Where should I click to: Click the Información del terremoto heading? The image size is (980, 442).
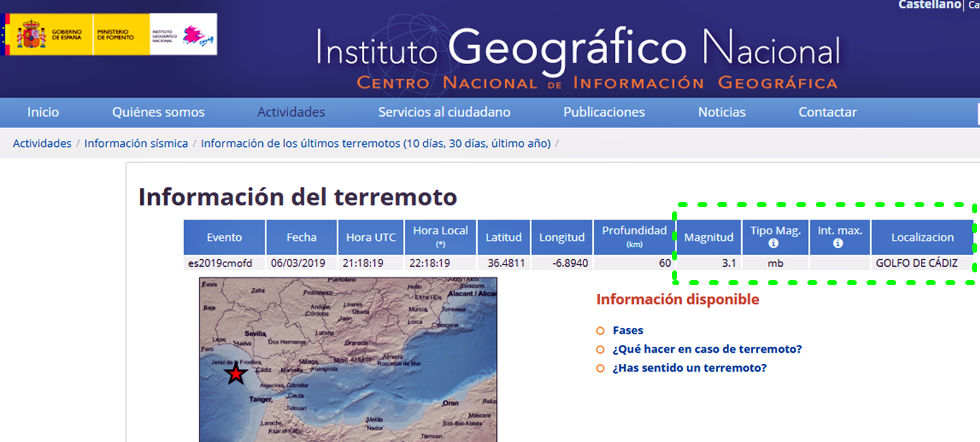(298, 197)
